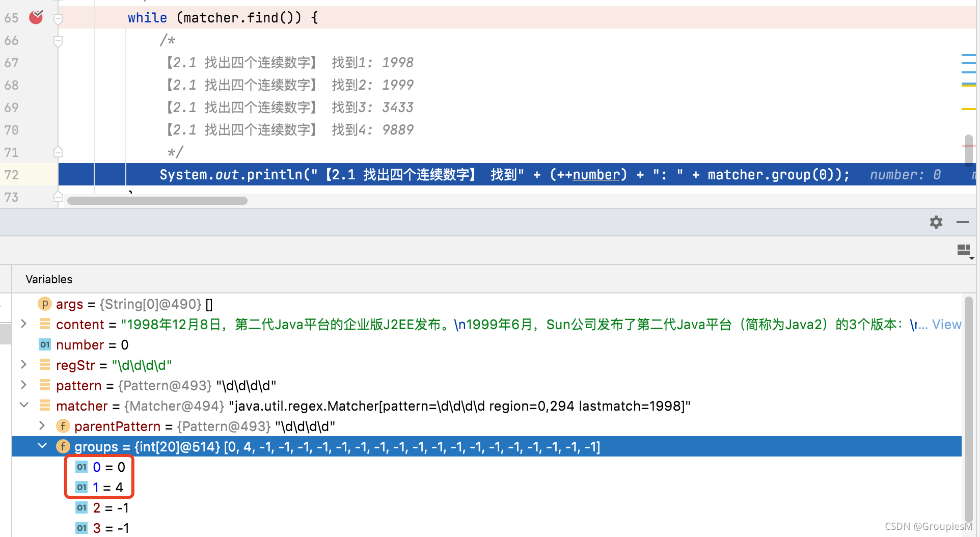Select the groups element 0 = 0
Viewport: 980px width, 537px height.
(x=486, y=467)
